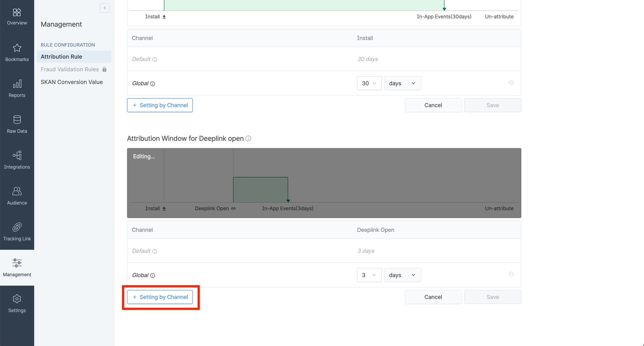
Task: Select Attribution Rule in Rule Configuration
Action: point(61,57)
